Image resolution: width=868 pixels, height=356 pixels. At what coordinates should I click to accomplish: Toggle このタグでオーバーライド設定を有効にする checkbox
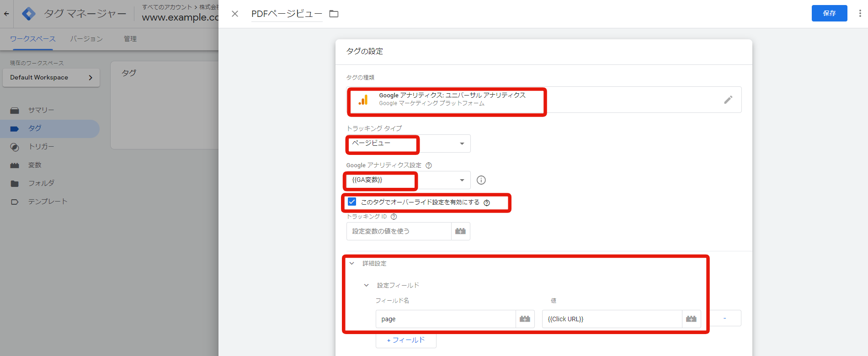click(352, 202)
